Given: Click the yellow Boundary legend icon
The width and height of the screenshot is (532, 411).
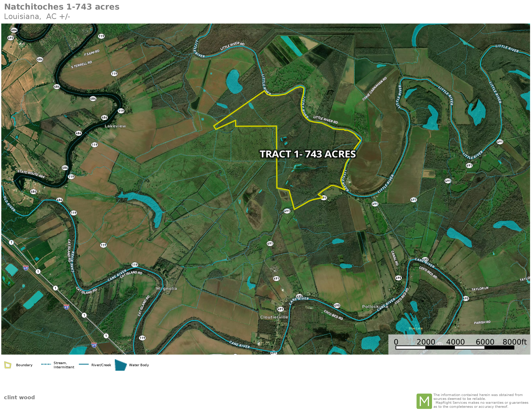Looking at the screenshot, I should click(8, 365).
